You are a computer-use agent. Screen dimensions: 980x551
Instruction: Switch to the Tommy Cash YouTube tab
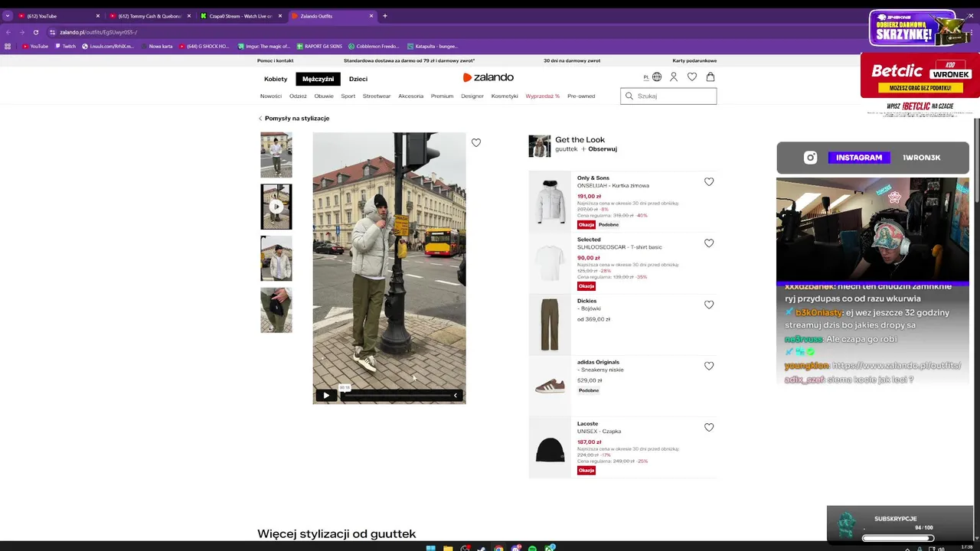click(x=149, y=16)
